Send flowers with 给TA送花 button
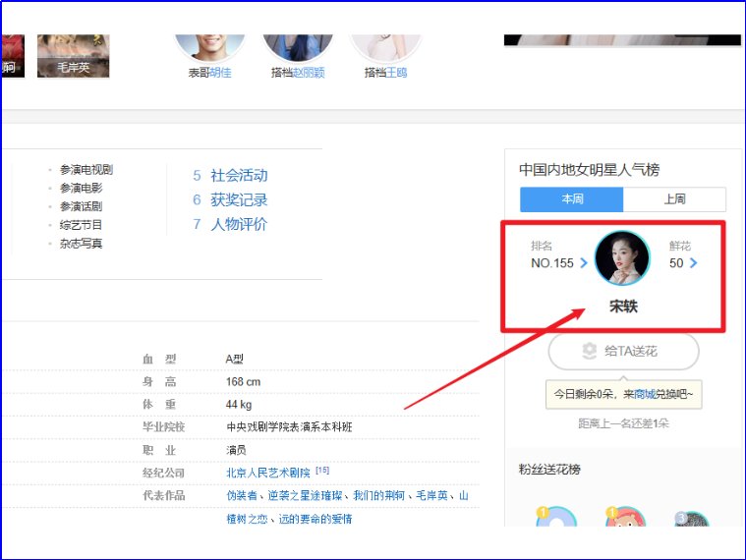Screen dimensions: 746x560 [623, 352]
